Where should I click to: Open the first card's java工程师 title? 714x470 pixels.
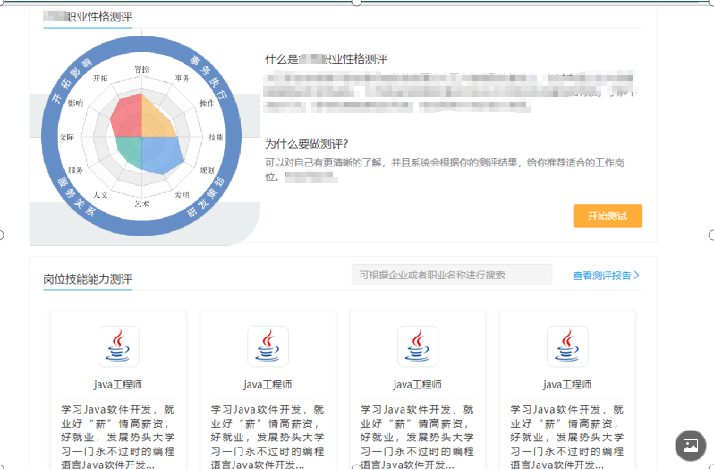118,384
